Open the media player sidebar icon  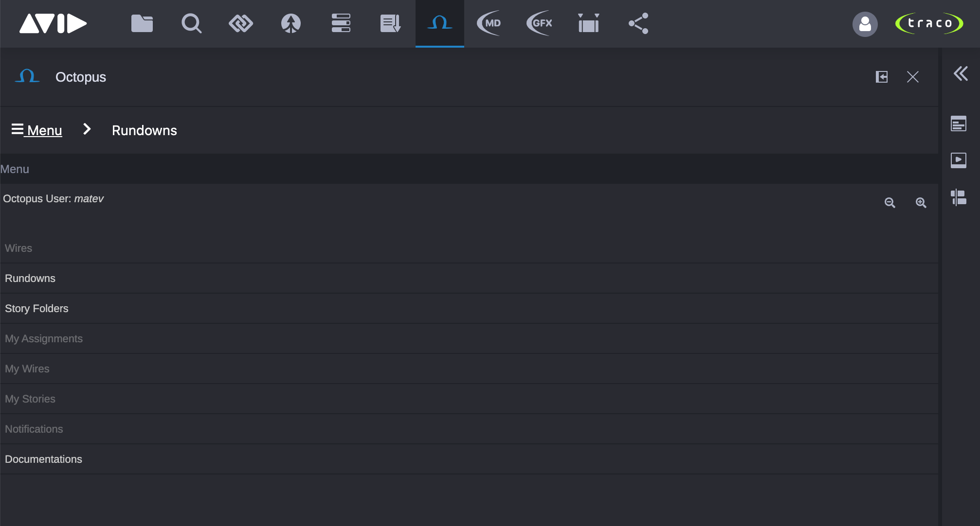(x=959, y=160)
